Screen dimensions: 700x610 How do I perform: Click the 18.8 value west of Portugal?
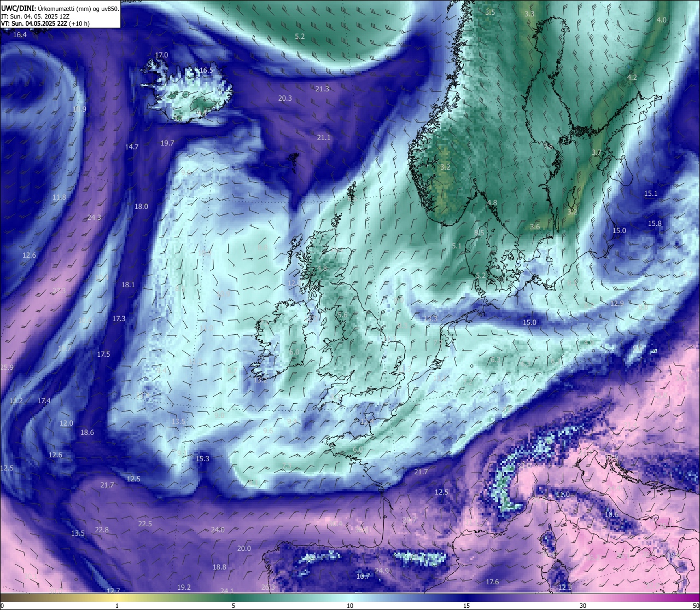(219, 567)
